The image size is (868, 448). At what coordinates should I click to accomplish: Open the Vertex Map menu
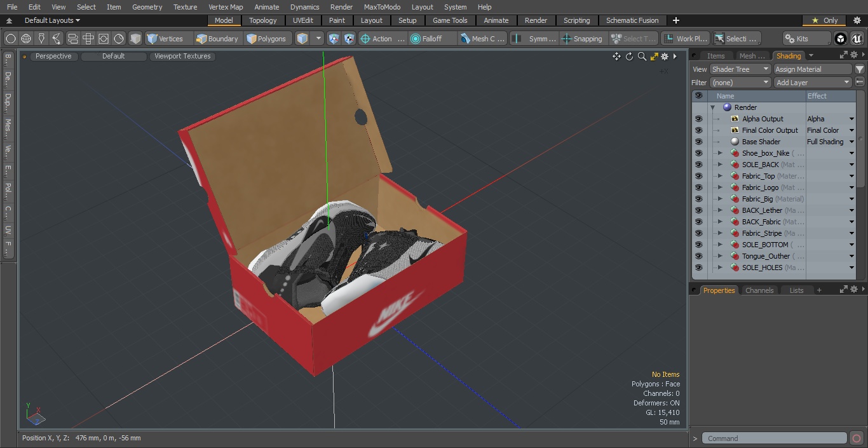pos(226,7)
